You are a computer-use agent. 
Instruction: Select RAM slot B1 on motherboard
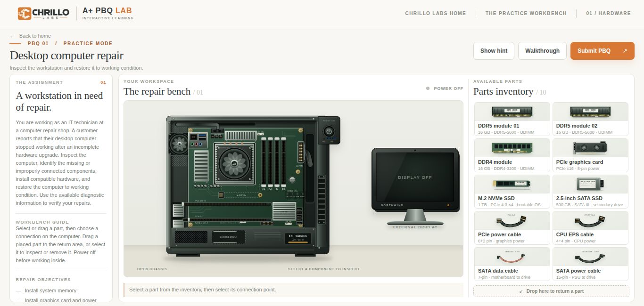click(277, 162)
